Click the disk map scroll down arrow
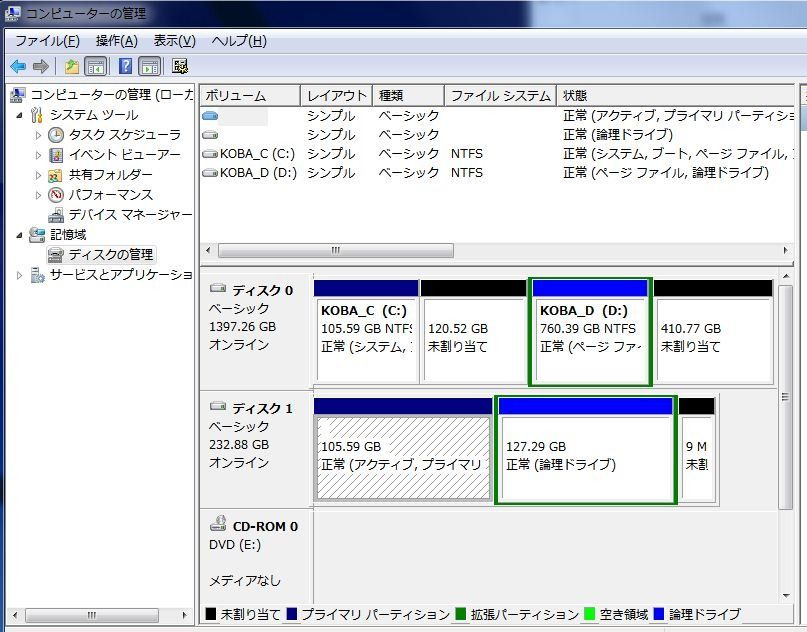Viewport: 807px width, 632px height. pyautogui.click(x=786, y=596)
